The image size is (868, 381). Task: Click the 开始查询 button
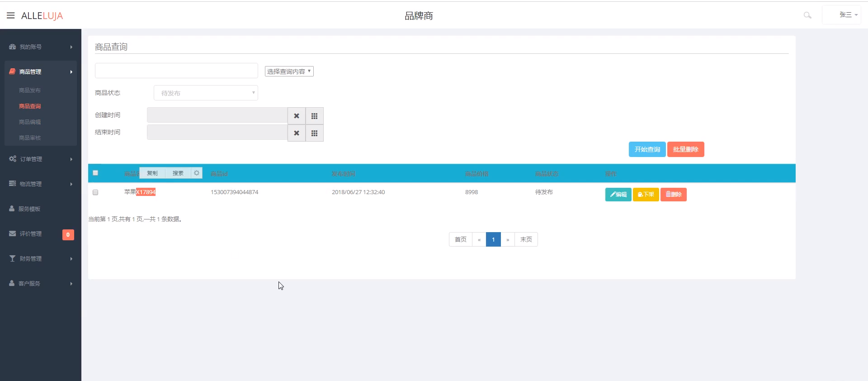[647, 149]
